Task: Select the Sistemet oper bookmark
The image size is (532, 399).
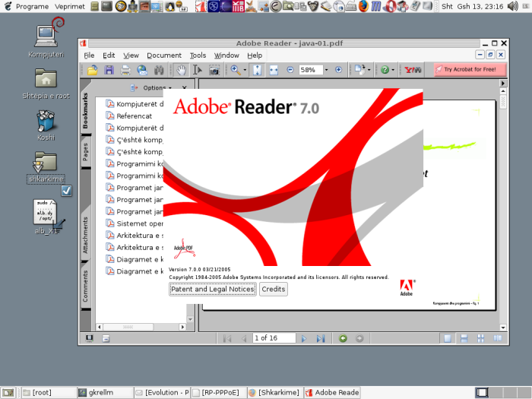Action: click(135, 223)
